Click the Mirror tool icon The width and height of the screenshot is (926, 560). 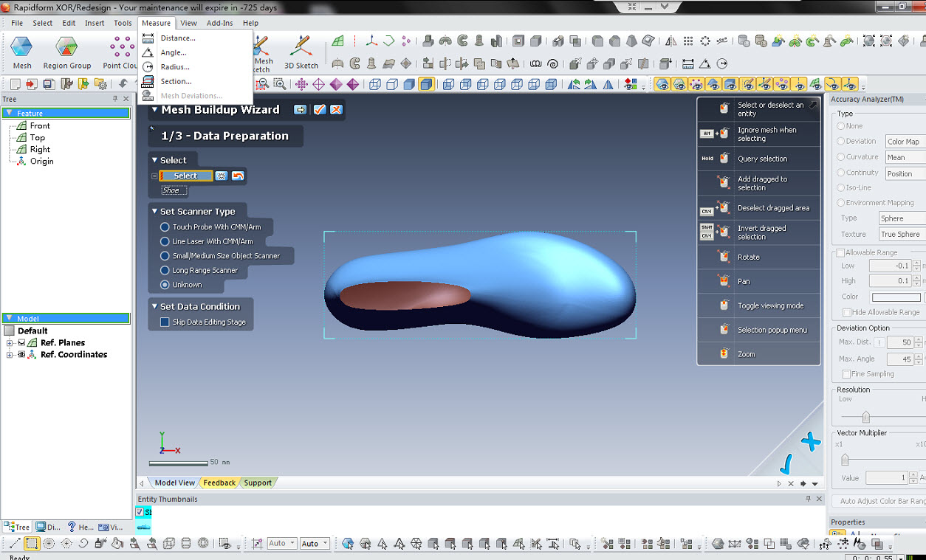click(x=671, y=41)
